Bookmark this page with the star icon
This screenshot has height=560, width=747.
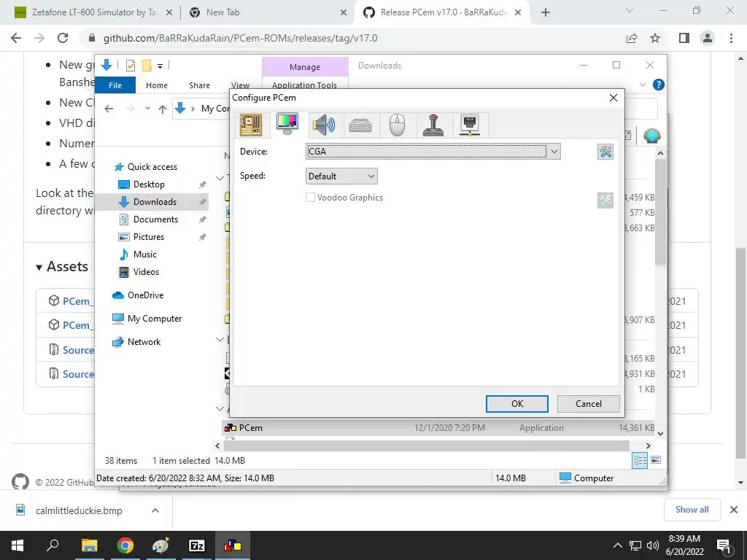pos(655,38)
